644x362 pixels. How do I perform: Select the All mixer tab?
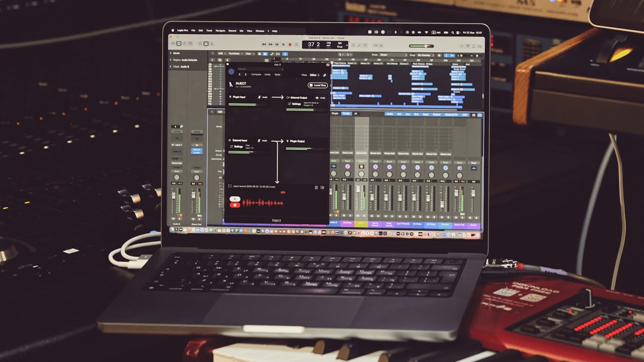(x=356, y=114)
